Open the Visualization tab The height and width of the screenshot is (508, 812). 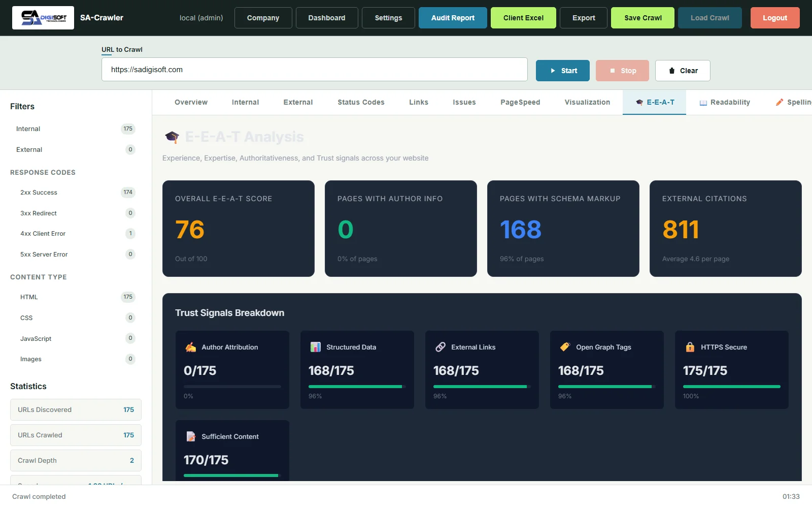point(588,102)
